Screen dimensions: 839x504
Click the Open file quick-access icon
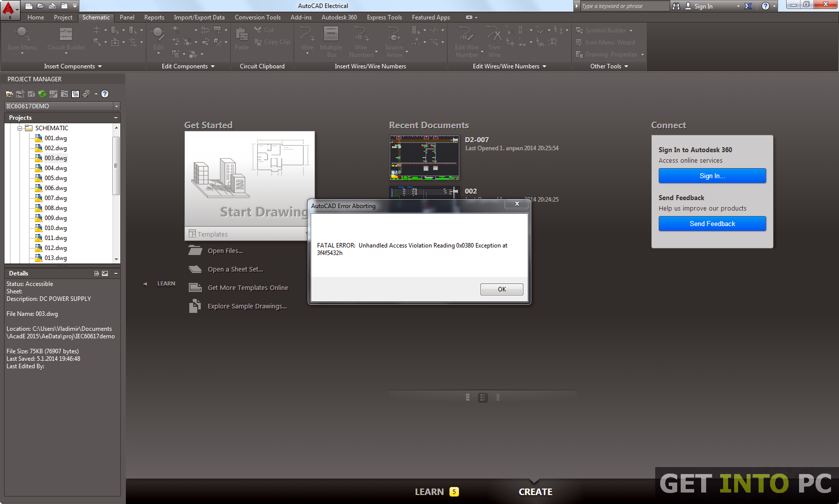pyautogui.click(x=40, y=6)
